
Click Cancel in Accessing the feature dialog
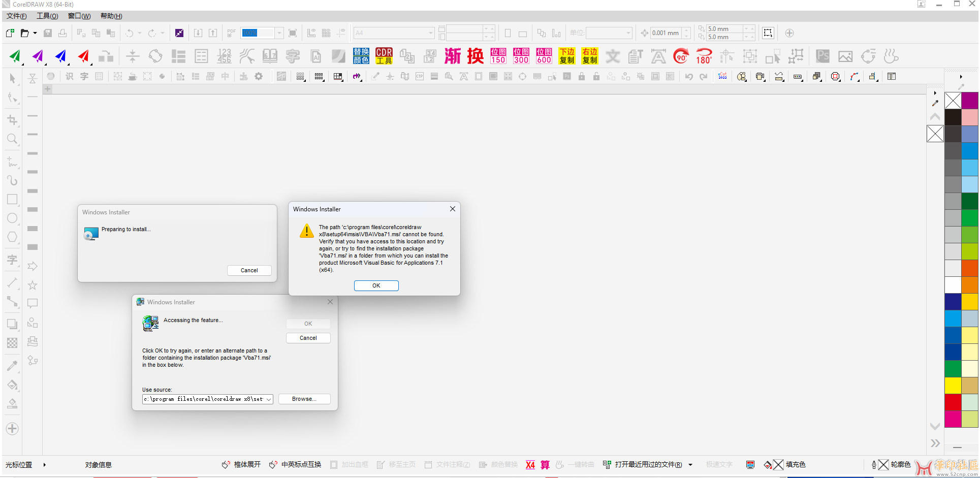[308, 338]
